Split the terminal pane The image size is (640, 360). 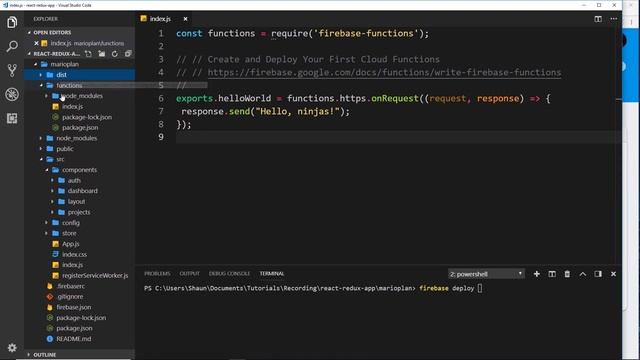[x=552, y=274]
